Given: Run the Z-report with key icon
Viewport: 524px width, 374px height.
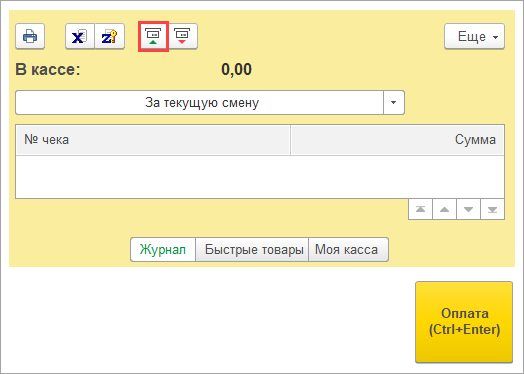Looking at the screenshot, I should [110, 36].
